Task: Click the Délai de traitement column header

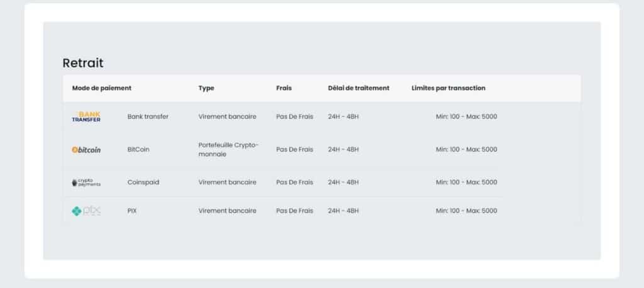Action: point(358,88)
